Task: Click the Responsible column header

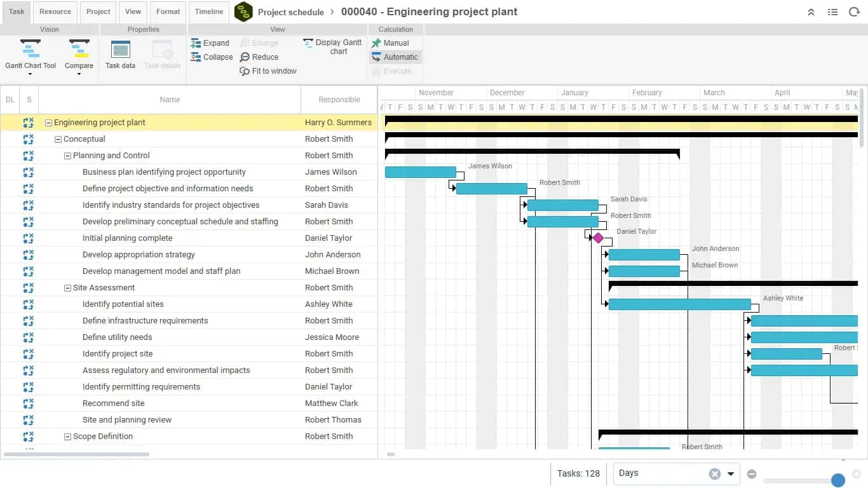Action: 339,100
